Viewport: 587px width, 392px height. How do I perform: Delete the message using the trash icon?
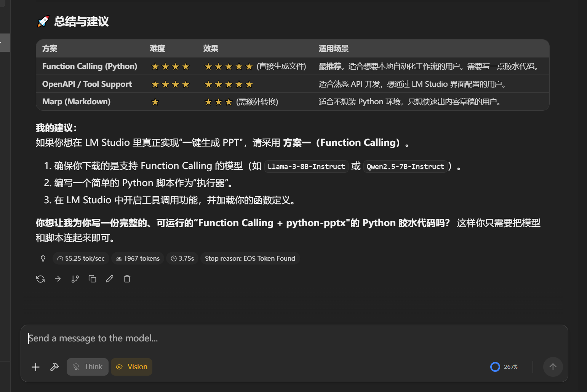pyautogui.click(x=127, y=279)
